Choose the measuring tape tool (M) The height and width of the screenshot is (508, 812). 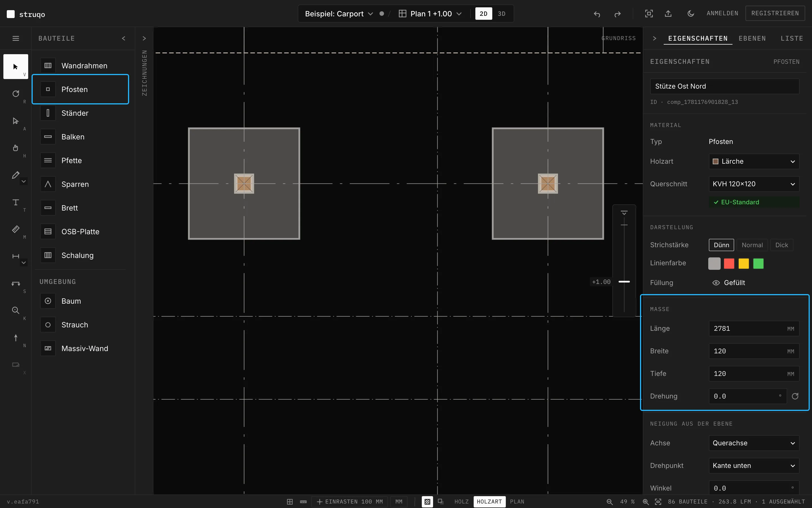tap(16, 229)
